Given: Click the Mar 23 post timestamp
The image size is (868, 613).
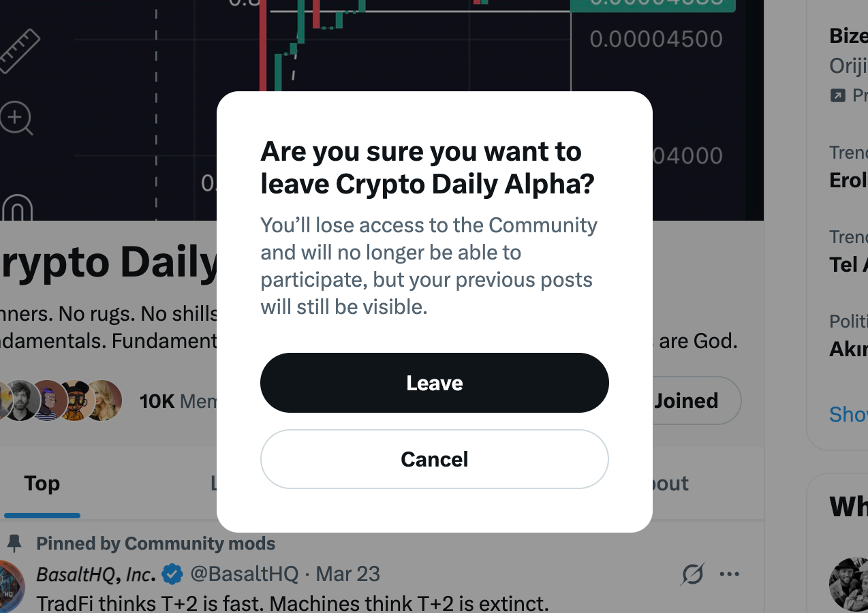Looking at the screenshot, I should tap(347, 574).
